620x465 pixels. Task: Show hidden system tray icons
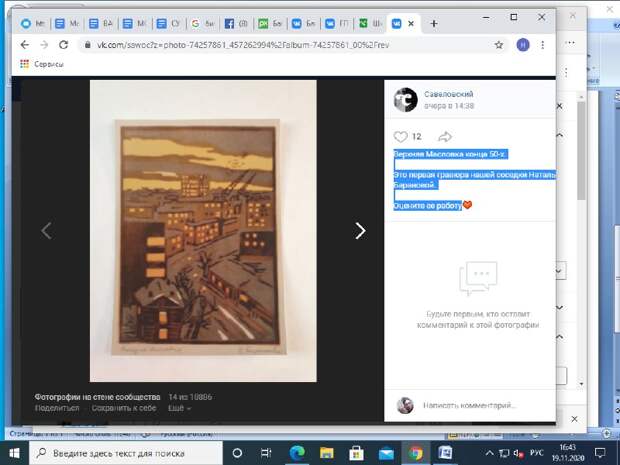tap(490, 453)
